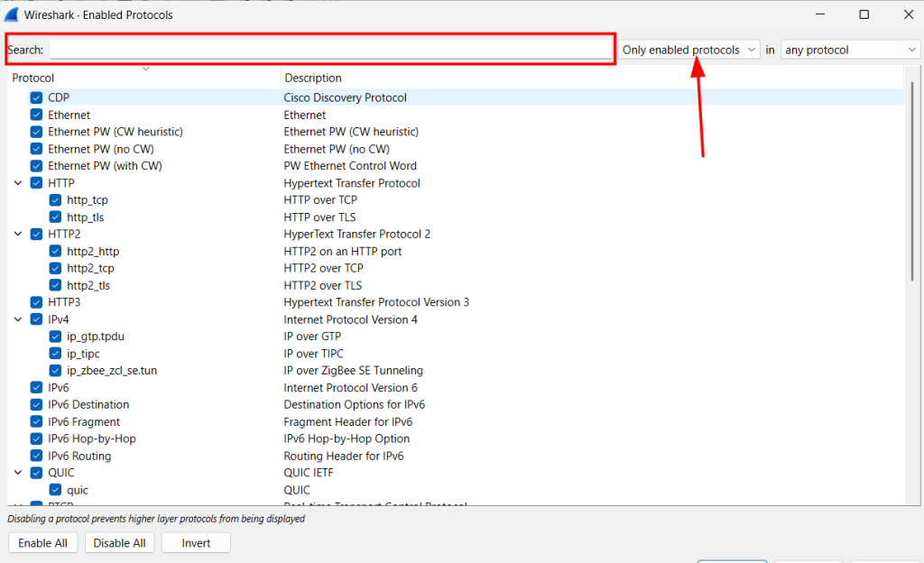This screenshot has height=563, width=924.
Task: Select 'Hypertext Transfer Protocol Version 3' text
Action: click(376, 302)
